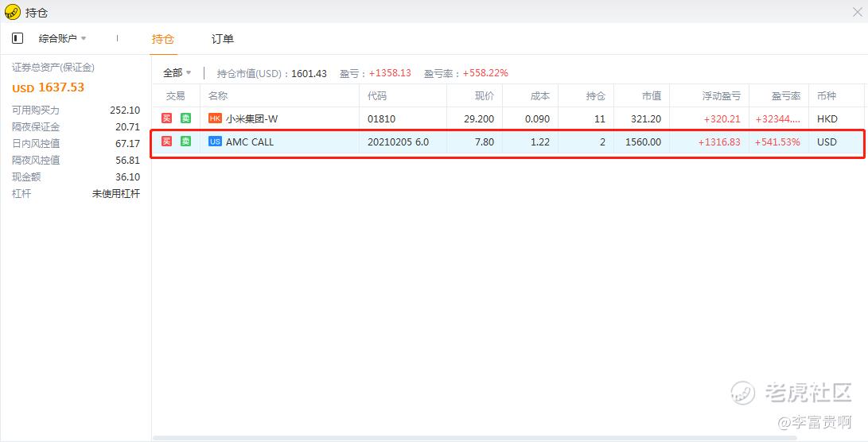Click red buy button for 小米集团-W
Image resolution: width=868 pixels, height=442 pixels.
click(x=166, y=118)
